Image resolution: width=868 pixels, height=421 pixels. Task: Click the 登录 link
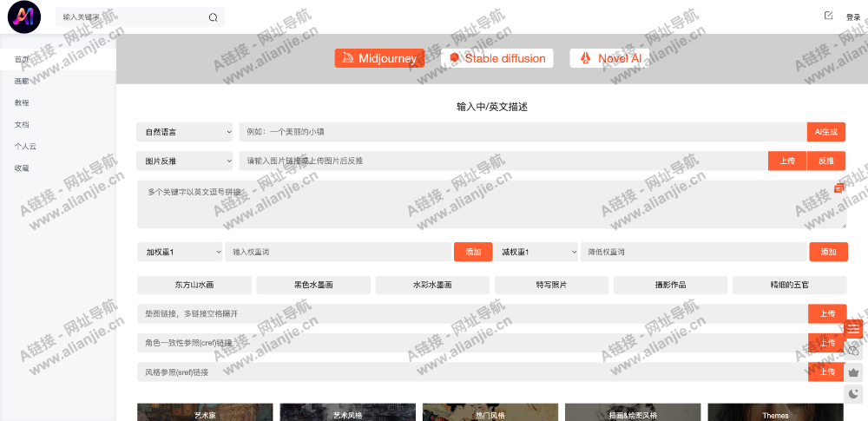[x=853, y=17]
